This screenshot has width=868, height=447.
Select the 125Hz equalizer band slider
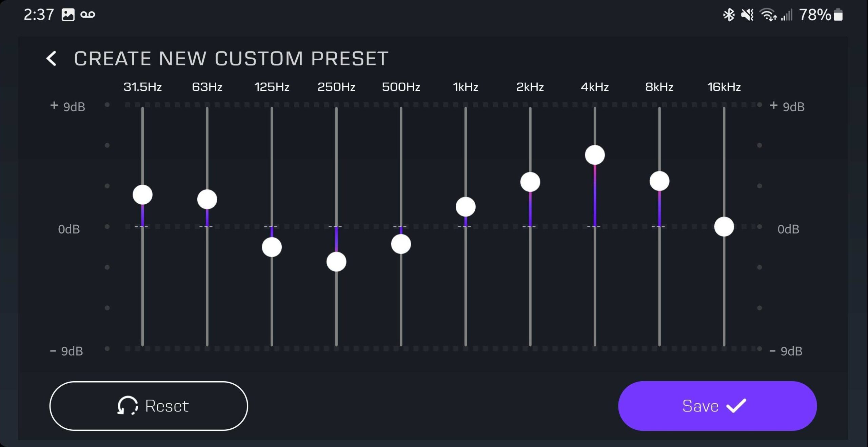[x=273, y=246]
